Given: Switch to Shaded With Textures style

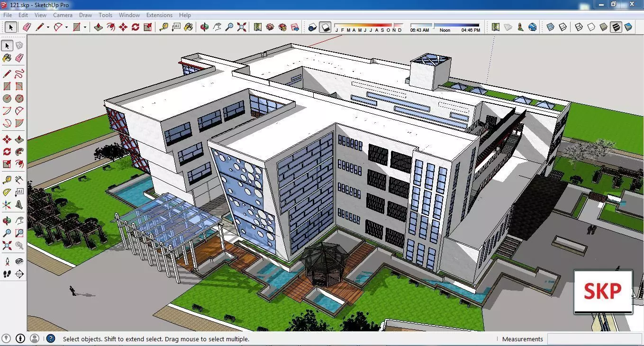Looking at the screenshot, I should pyautogui.click(x=616, y=27).
